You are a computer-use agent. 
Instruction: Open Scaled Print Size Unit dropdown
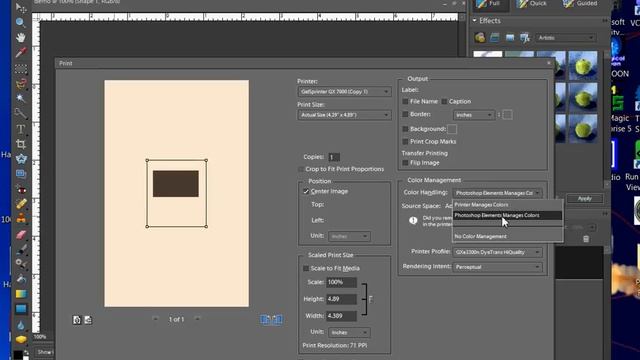click(x=349, y=333)
